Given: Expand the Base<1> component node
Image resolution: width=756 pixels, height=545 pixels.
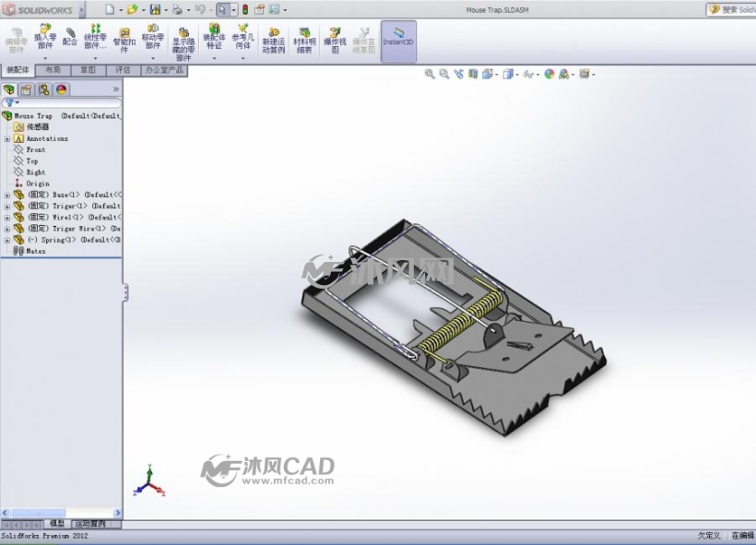Looking at the screenshot, I should pyautogui.click(x=6, y=195).
